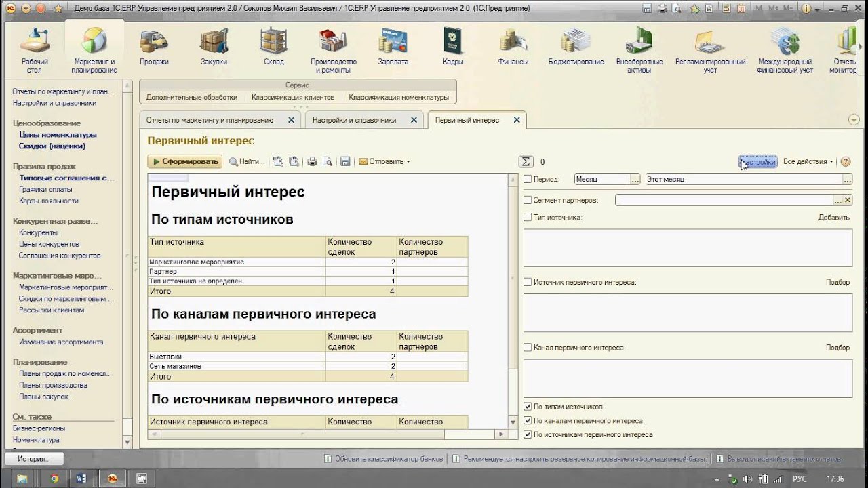Open the Финансы section
The image size is (868, 488).
click(x=513, y=47)
